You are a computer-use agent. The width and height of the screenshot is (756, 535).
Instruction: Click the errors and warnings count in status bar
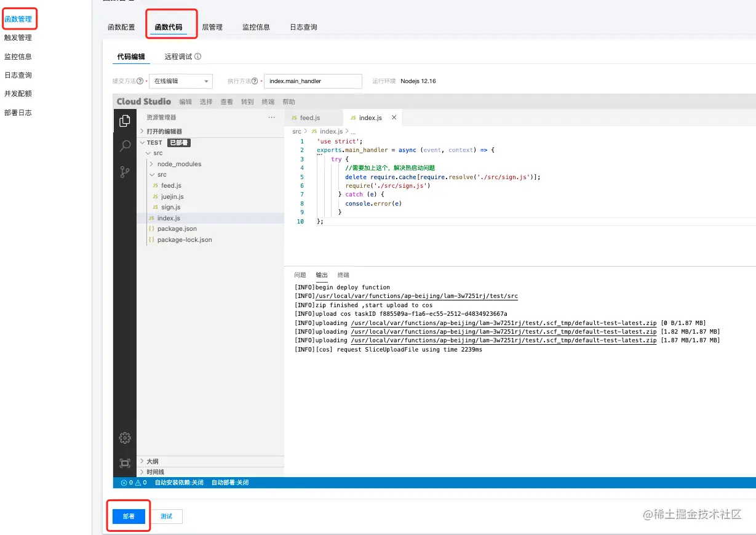(x=133, y=483)
